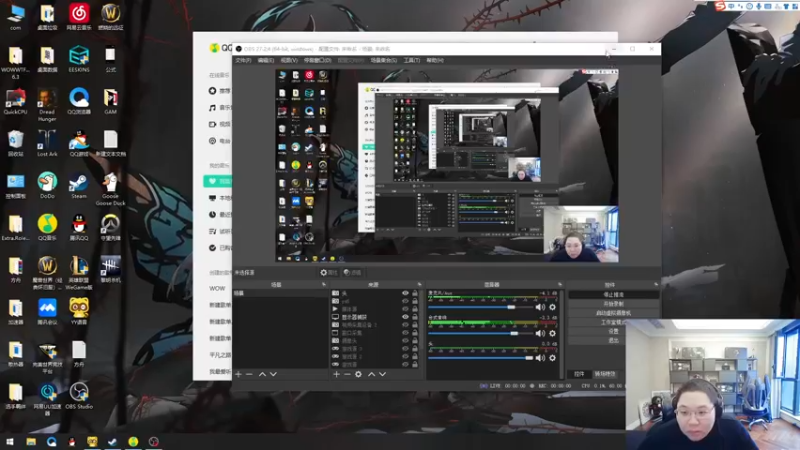
Task: Hide the 显示器捕获 source with its eye icon
Action: (x=405, y=317)
